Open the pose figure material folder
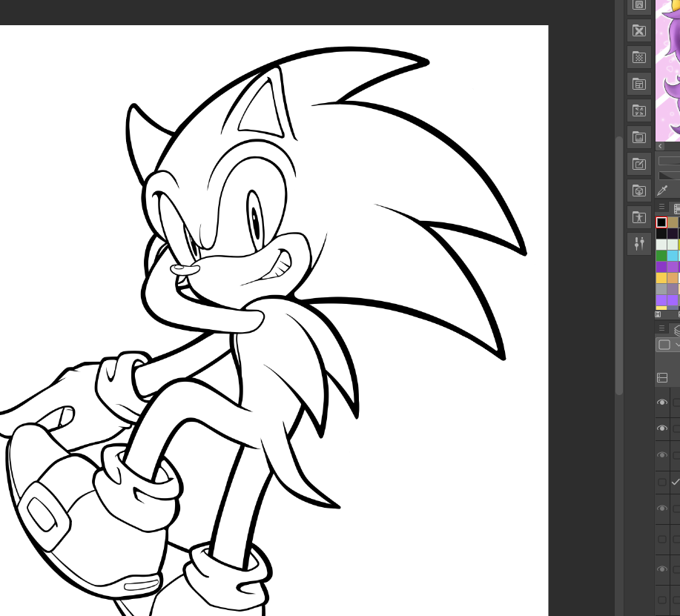The height and width of the screenshot is (616, 680). 638,217
